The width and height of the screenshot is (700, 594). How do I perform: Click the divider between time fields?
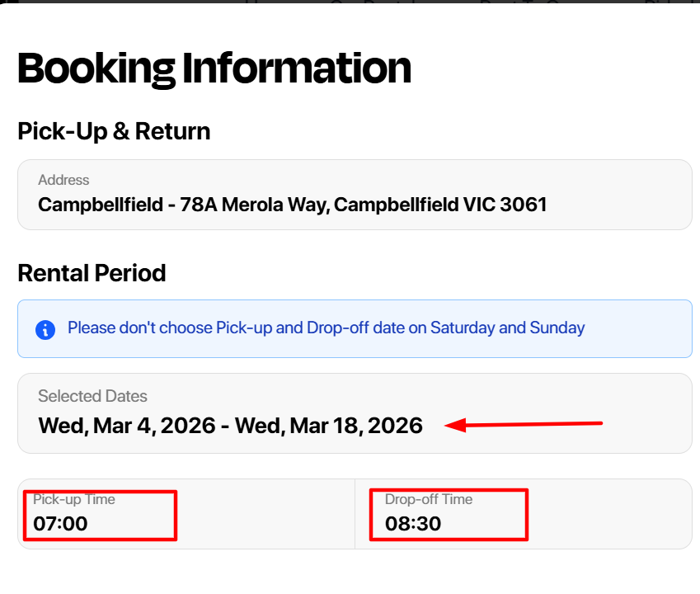[355, 514]
